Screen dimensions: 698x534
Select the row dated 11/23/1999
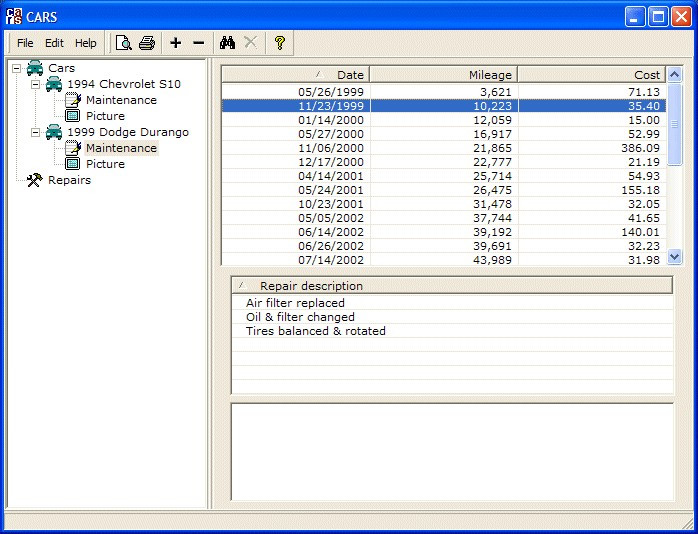point(444,106)
